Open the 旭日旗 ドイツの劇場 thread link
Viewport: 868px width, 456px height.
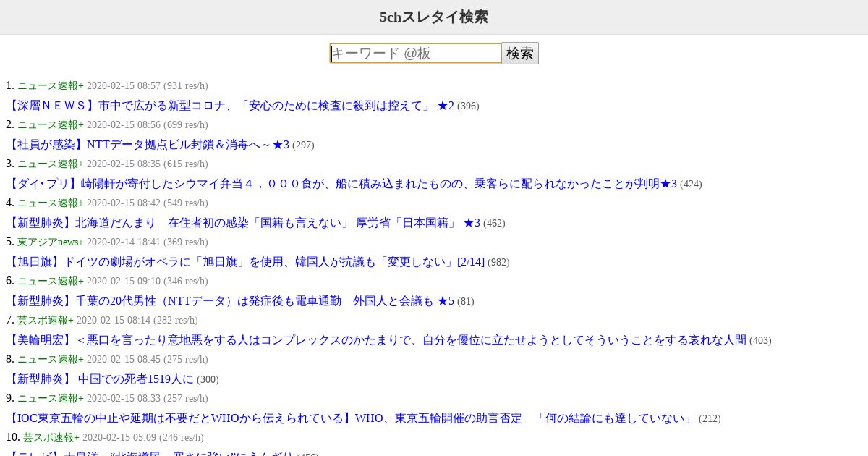[x=245, y=262]
